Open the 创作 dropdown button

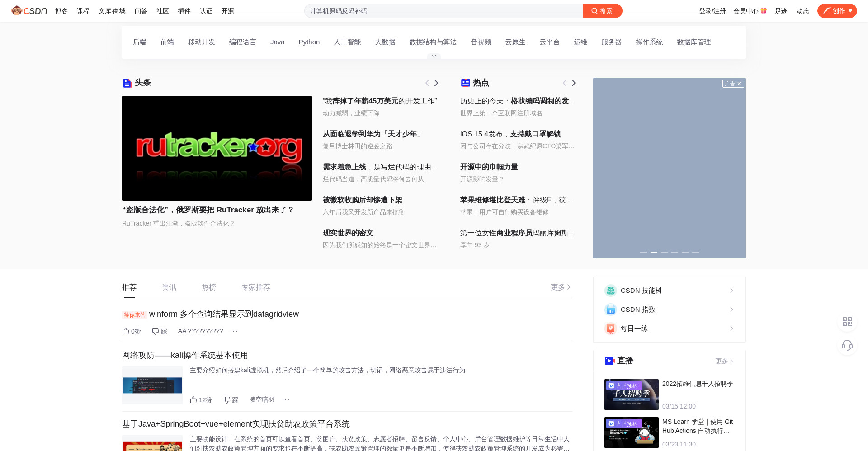tap(837, 11)
